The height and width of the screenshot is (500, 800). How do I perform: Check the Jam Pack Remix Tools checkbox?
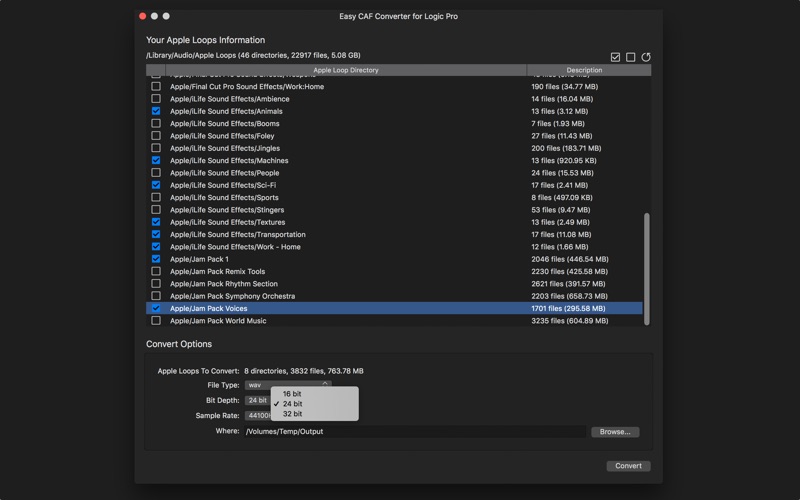pos(156,271)
